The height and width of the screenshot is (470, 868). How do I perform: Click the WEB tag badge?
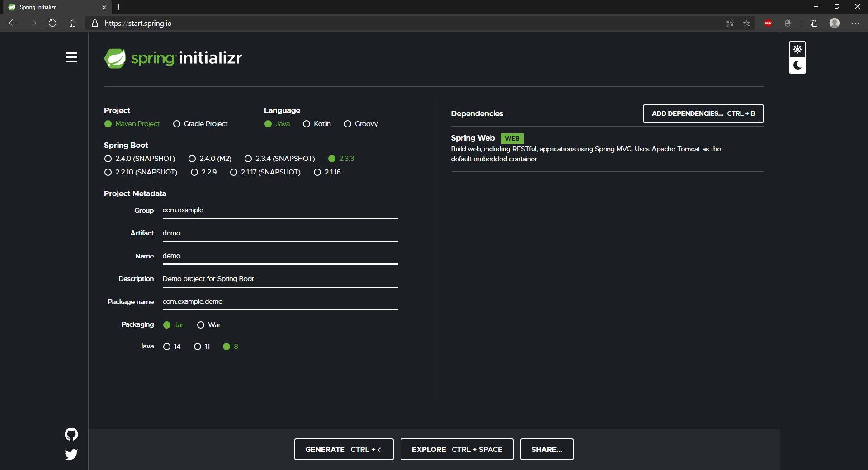point(512,138)
